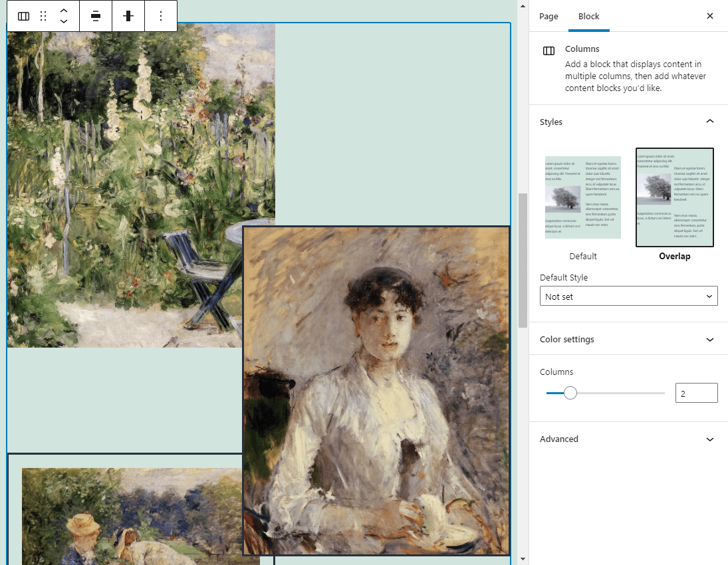Click the Columns block type icon in toolbar
Image resolution: width=728 pixels, height=565 pixels.
[x=23, y=17]
